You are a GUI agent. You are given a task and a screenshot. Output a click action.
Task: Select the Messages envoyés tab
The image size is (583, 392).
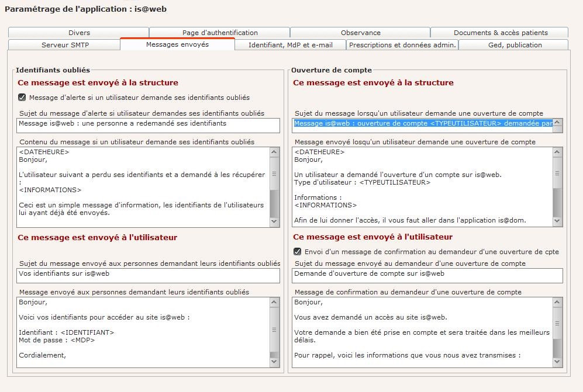click(177, 44)
